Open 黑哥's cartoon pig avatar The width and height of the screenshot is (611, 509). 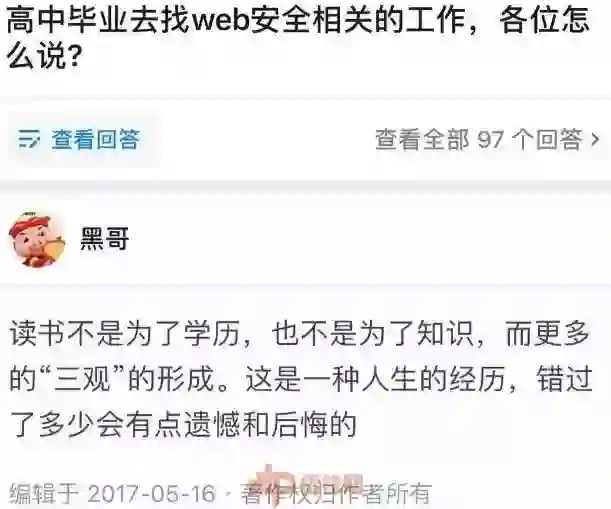pos(37,239)
